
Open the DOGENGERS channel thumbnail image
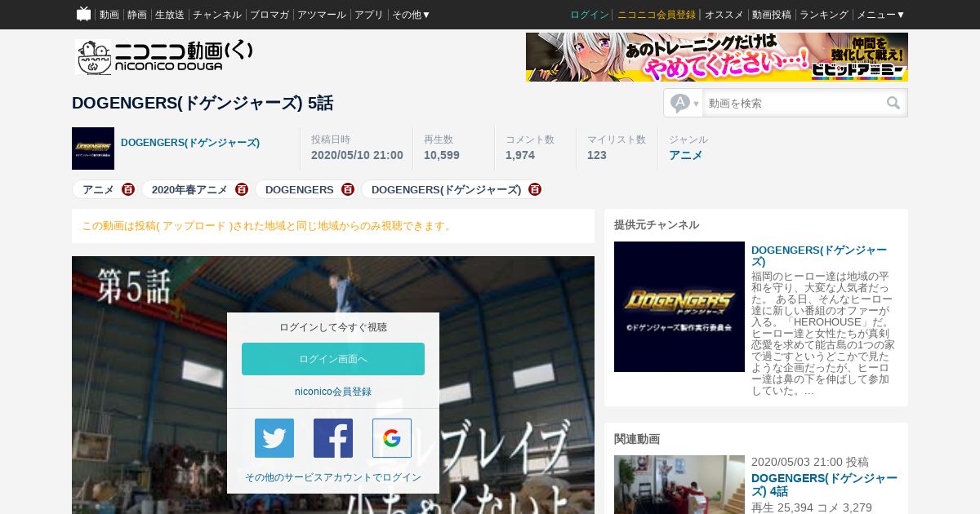pyautogui.click(x=679, y=307)
